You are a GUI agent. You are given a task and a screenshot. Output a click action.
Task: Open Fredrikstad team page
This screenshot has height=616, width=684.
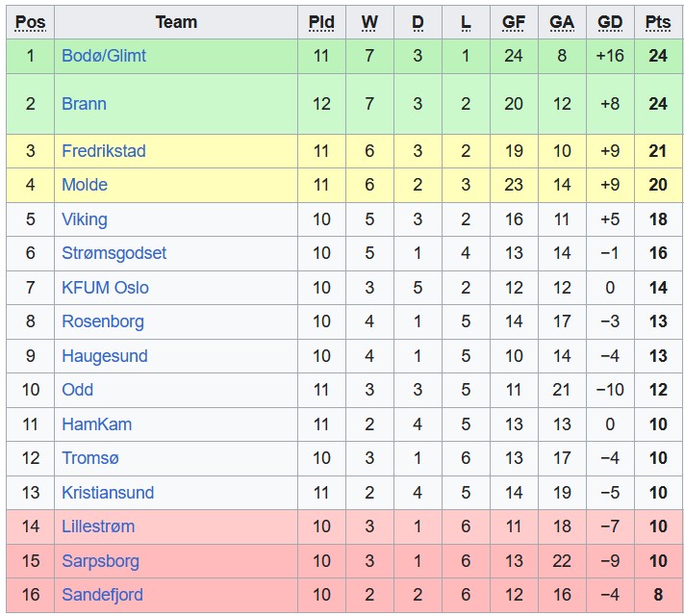coord(104,151)
